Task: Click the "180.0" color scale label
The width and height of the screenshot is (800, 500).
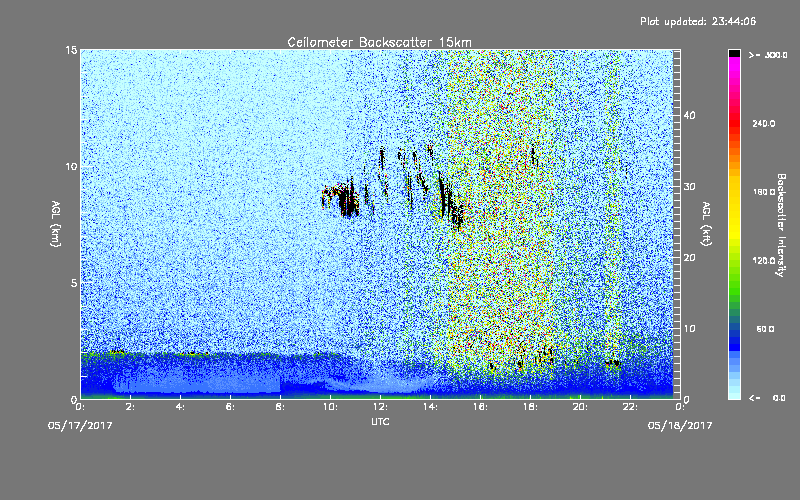Action: point(764,192)
